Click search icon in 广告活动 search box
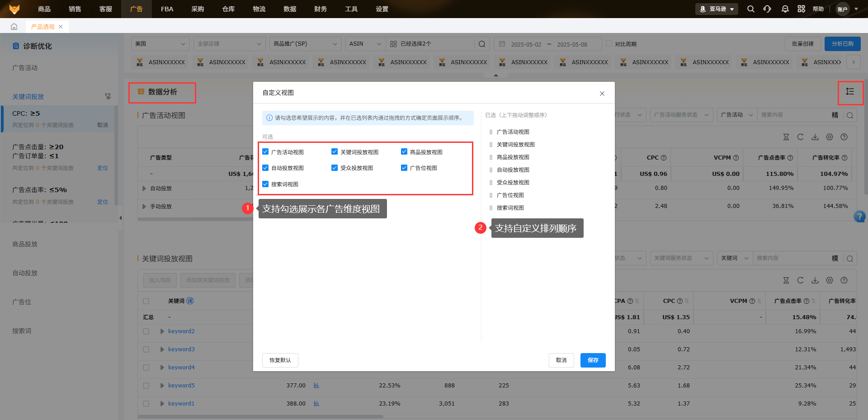The width and height of the screenshot is (868, 420). [x=850, y=115]
